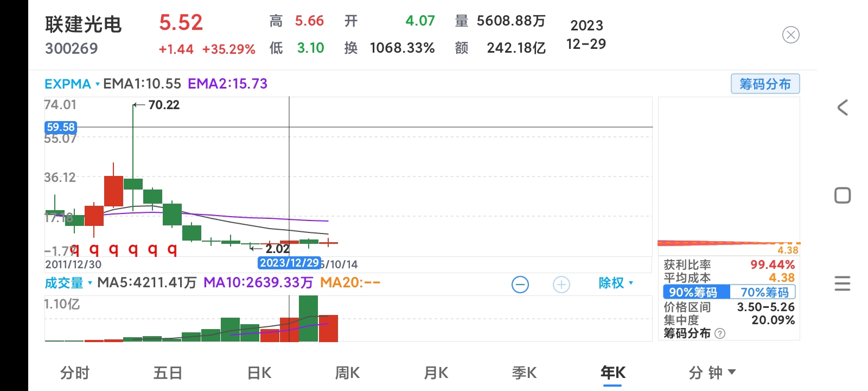Tap the 2023 12-29 date header
This screenshot has height=391, width=868.
pos(586,35)
